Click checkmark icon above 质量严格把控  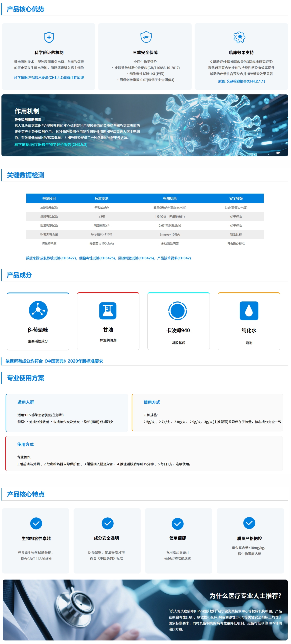coord(249,523)
